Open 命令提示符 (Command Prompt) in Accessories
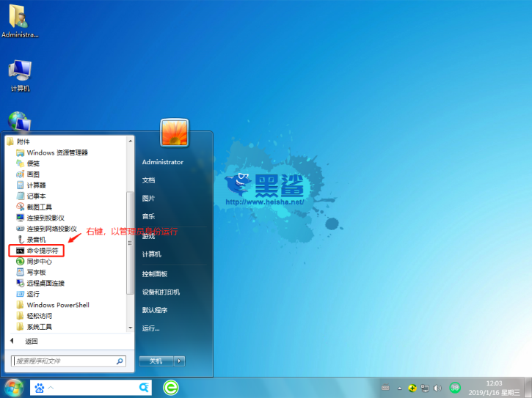 pyautogui.click(x=40, y=251)
